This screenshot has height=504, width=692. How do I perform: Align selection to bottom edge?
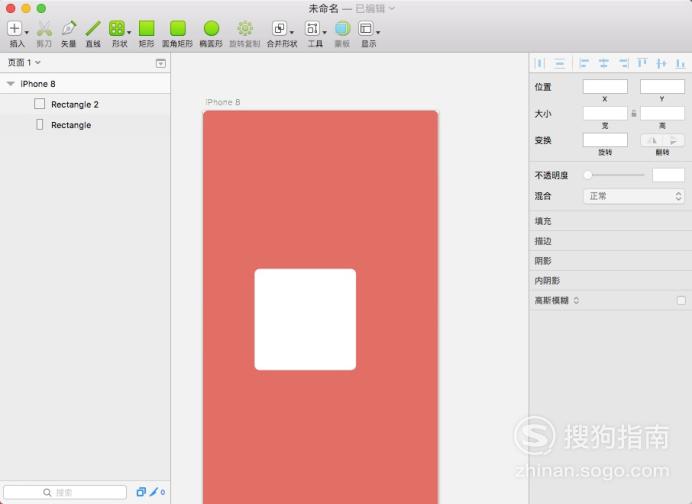click(680, 64)
